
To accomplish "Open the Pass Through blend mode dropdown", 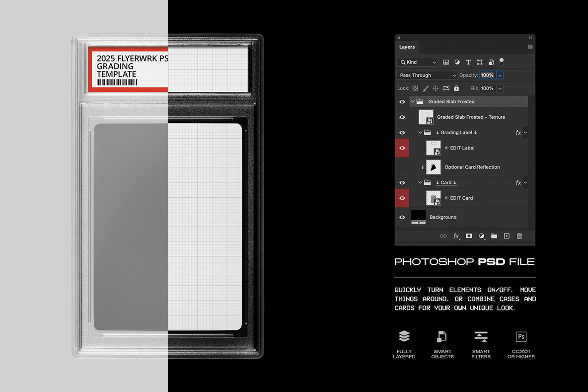I will click(427, 75).
